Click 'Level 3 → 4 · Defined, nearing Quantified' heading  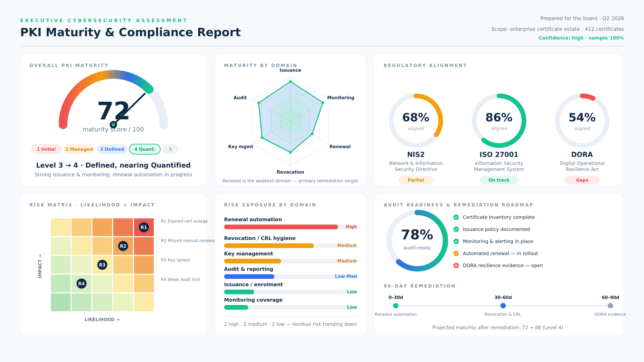(x=113, y=165)
